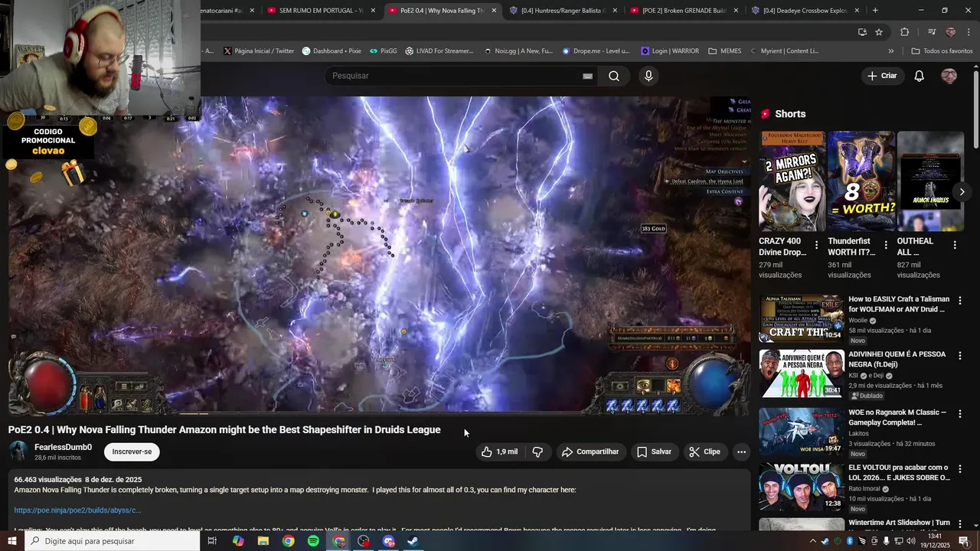This screenshot has height=551, width=980.
Task: Open the Windows notification center icon
Action: click(x=963, y=541)
